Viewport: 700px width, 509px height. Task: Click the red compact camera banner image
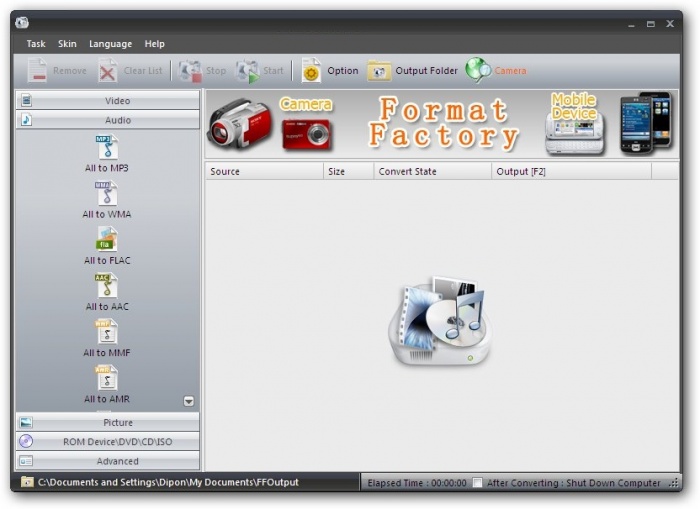click(307, 134)
